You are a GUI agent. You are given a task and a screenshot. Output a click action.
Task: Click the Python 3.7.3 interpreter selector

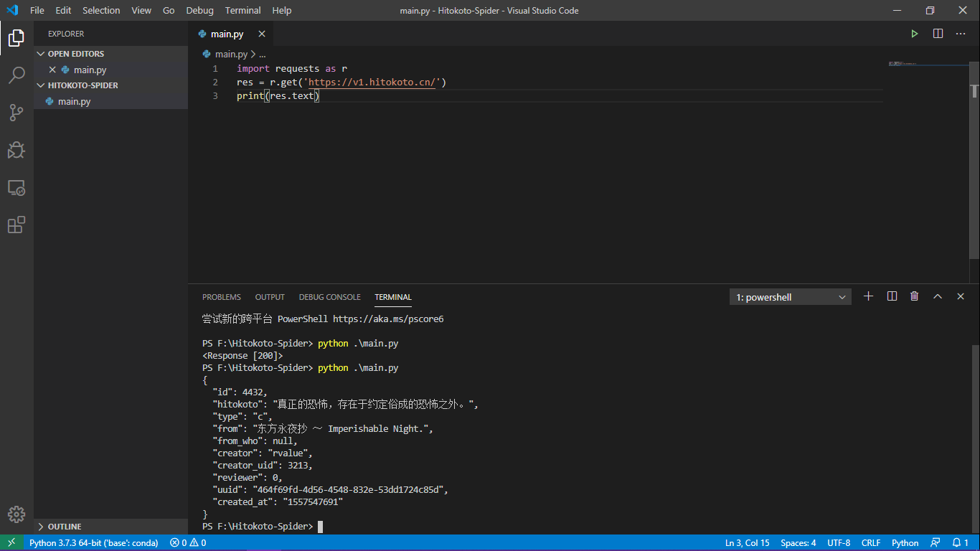coord(93,543)
